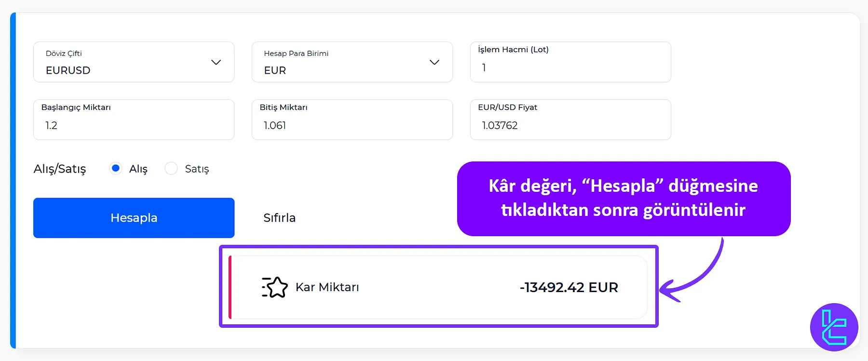
Task: Click the Kar Miktarı result label
Action: [x=327, y=287]
